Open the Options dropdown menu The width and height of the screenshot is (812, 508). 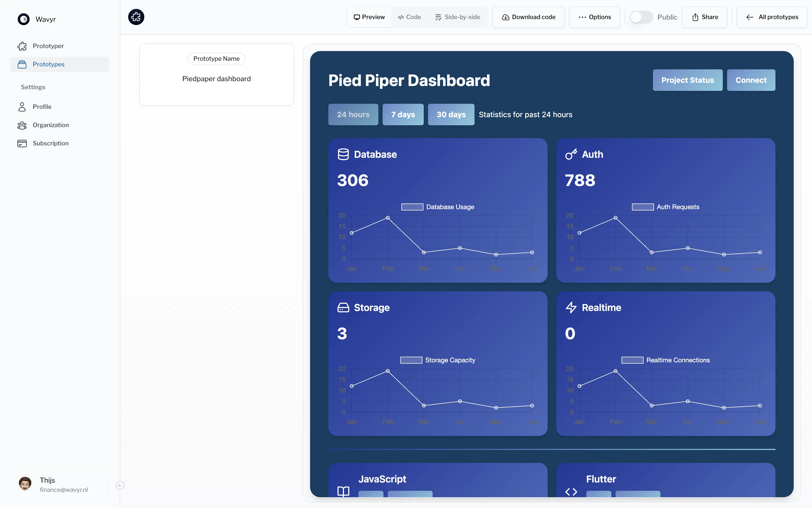click(594, 17)
